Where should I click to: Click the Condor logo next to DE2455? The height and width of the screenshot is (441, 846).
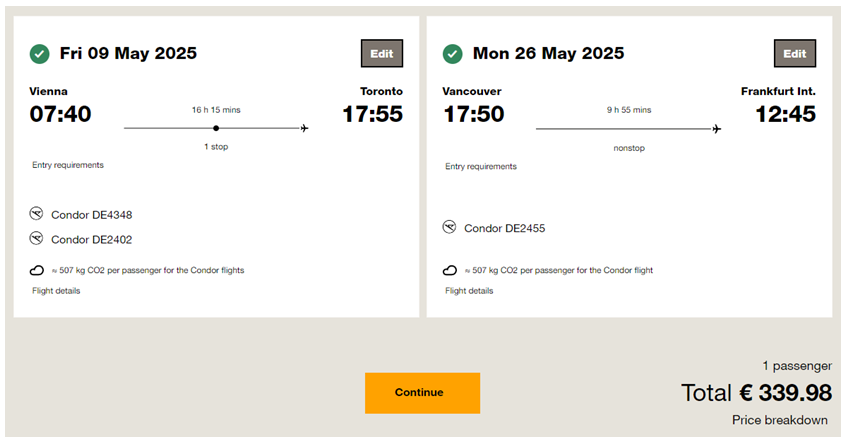[x=449, y=227]
